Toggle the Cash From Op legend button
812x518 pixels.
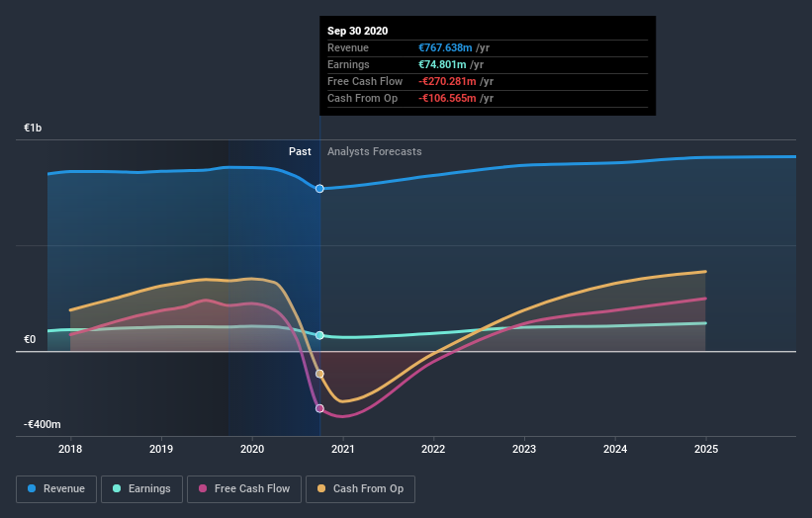(360, 489)
